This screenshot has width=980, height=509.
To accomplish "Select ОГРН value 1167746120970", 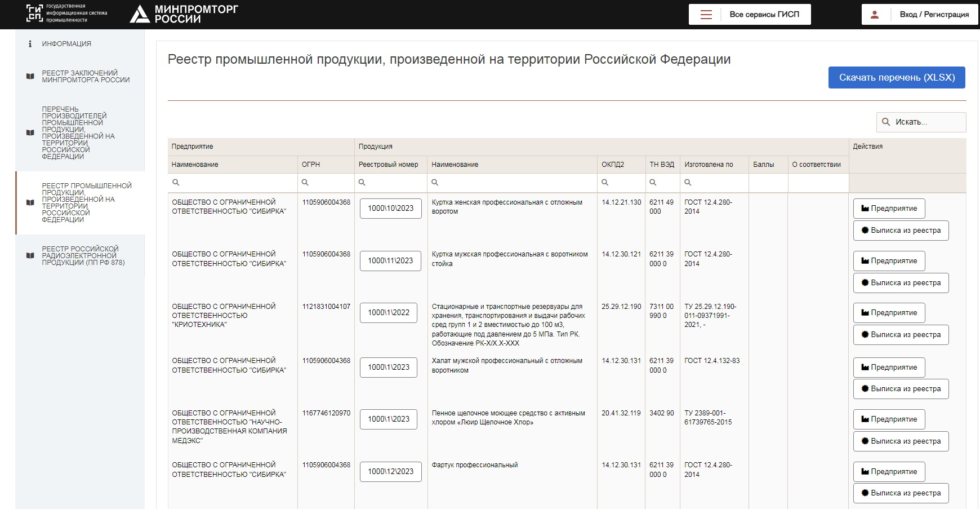I will pyautogui.click(x=326, y=413).
